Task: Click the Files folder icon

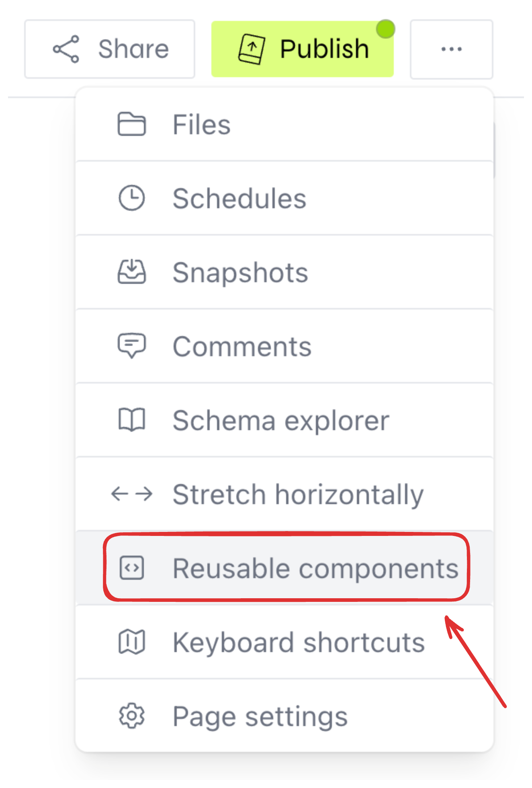Action: pyautogui.click(x=131, y=124)
